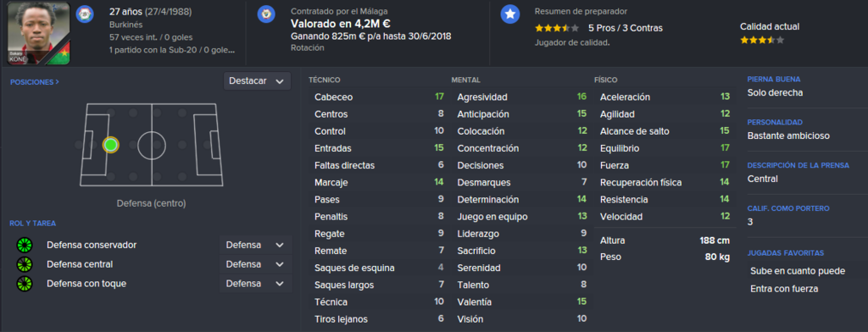Click the Contratado por el Málaga text

point(339,11)
